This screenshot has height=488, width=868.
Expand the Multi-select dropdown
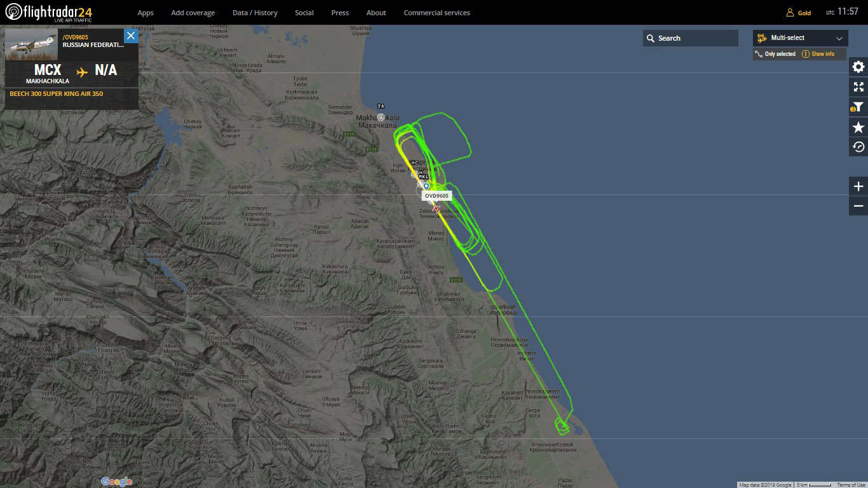coord(801,38)
